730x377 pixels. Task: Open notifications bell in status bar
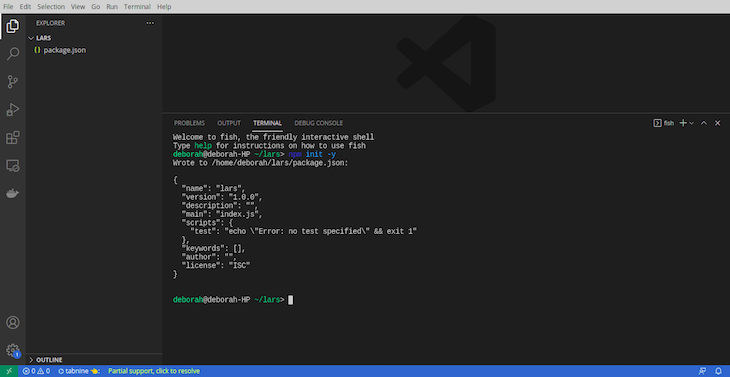[718, 371]
